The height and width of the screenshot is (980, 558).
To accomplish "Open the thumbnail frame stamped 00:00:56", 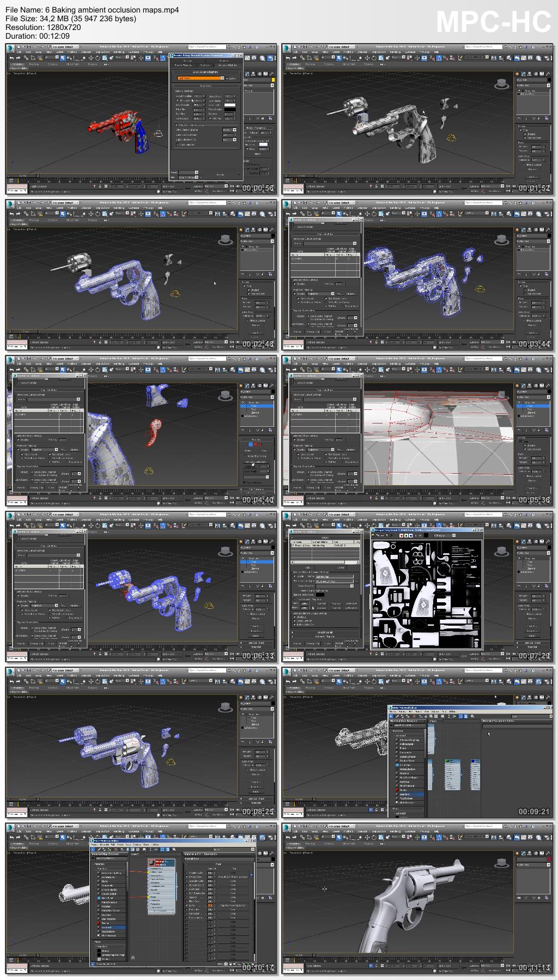I will pos(141,119).
